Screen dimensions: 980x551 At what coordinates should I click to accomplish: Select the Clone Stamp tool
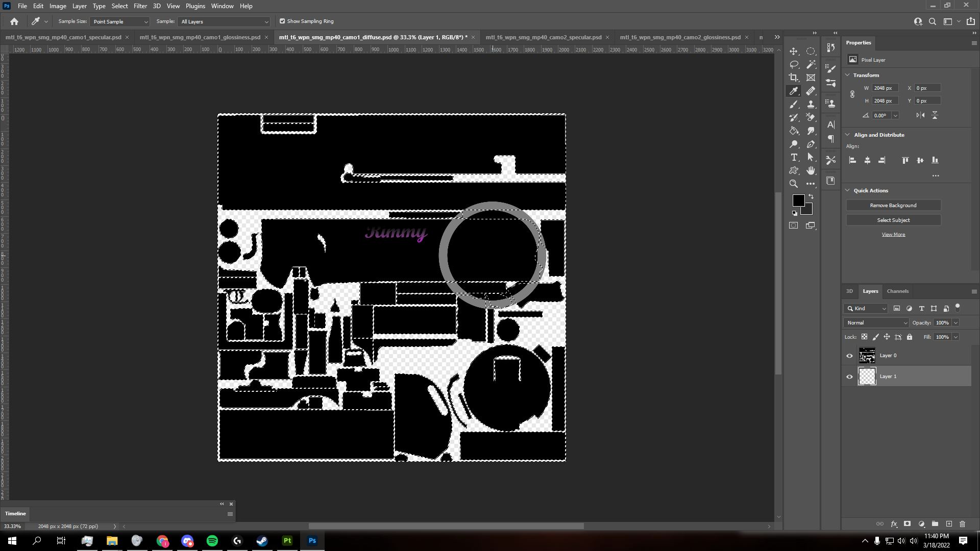(811, 104)
